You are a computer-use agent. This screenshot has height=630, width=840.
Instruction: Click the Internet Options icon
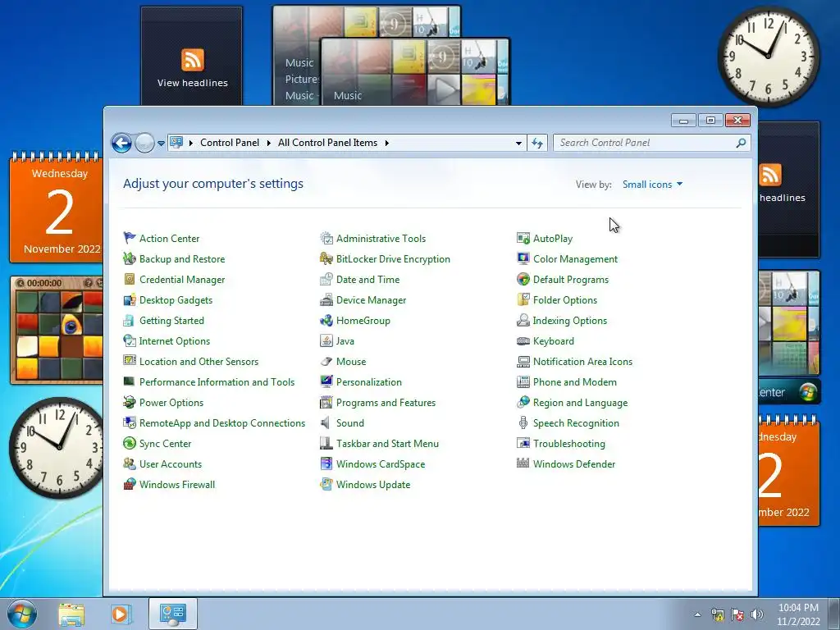(130, 340)
